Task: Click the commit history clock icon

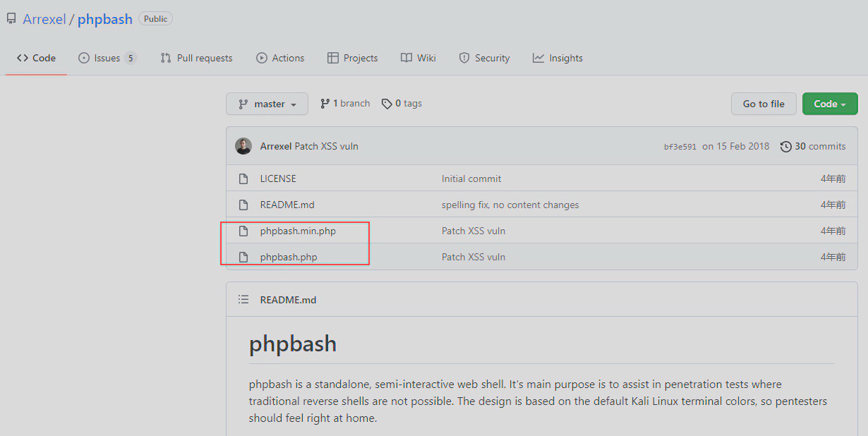Action: [785, 147]
